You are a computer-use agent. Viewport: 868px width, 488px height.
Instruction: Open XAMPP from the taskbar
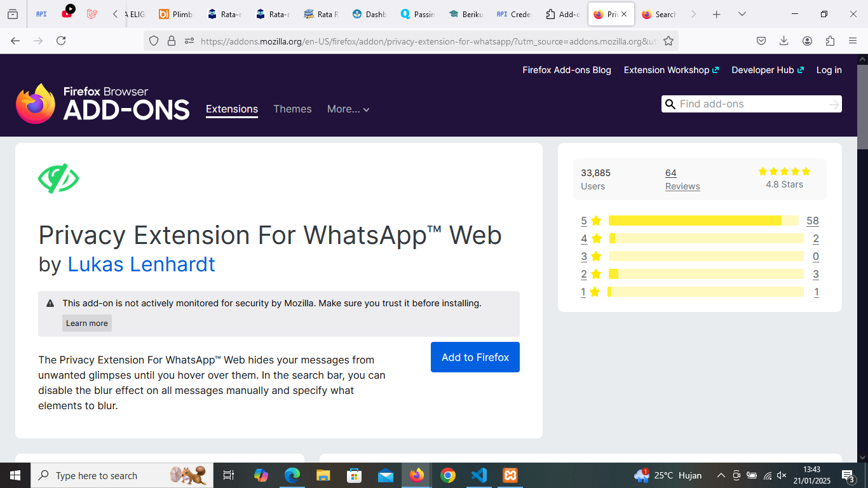click(x=510, y=475)
